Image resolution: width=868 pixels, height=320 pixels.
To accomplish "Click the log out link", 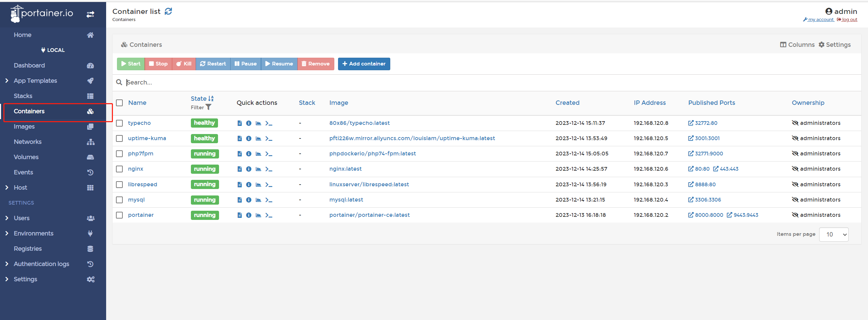I will point(847,20).
